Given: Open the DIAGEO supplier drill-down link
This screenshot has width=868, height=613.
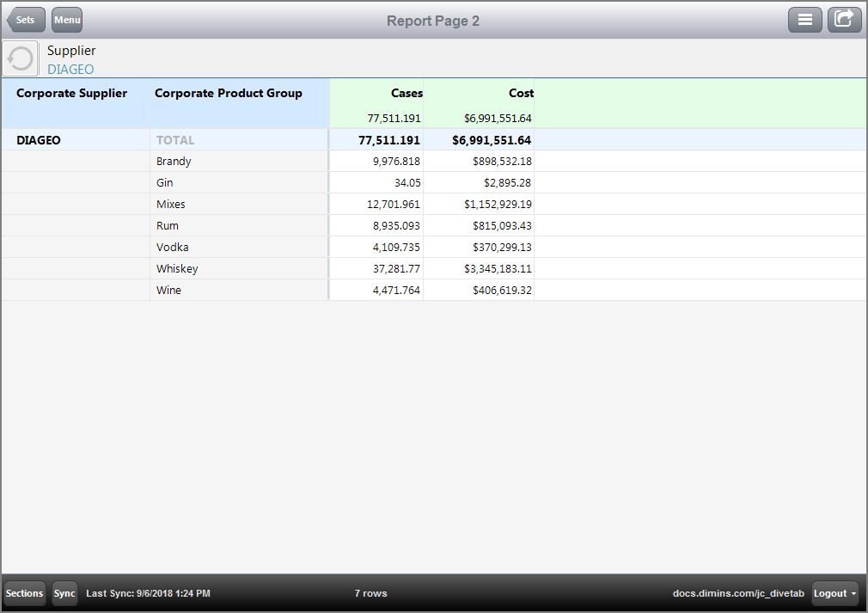Looking at the screenshot, I should tap(70, 70).
